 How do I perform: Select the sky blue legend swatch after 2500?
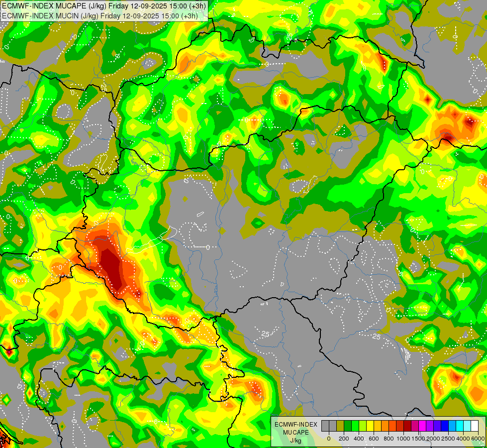coord(452,426)
